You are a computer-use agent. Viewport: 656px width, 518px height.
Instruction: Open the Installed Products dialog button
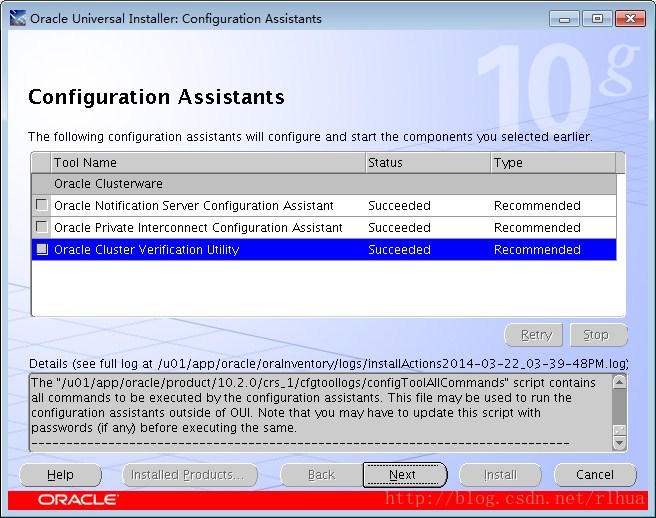click(190, 474)
